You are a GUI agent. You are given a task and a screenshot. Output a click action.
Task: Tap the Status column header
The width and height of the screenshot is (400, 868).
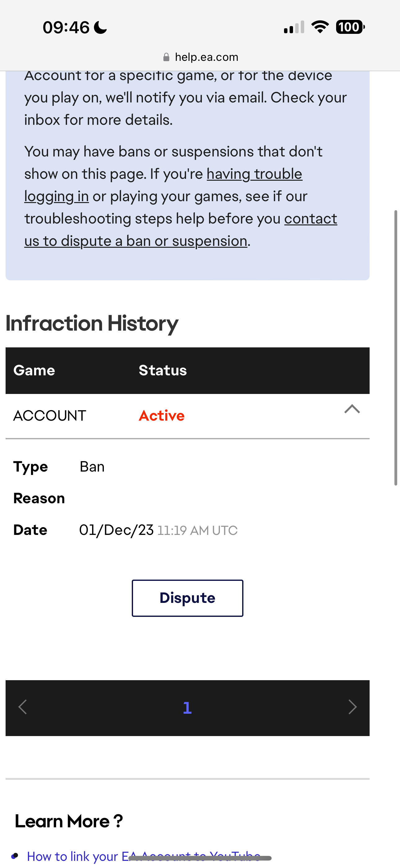(x=162, y=370)
